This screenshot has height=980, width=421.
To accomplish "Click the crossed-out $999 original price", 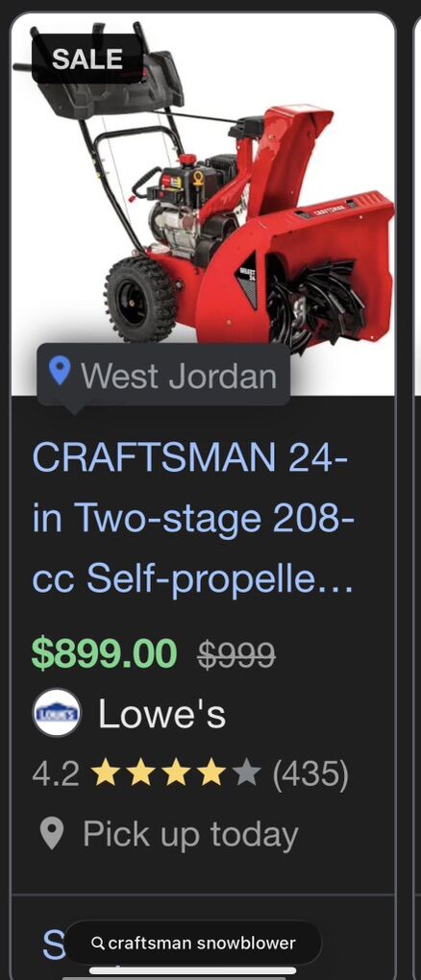I will pyautogui.click(x=236, y=655).
